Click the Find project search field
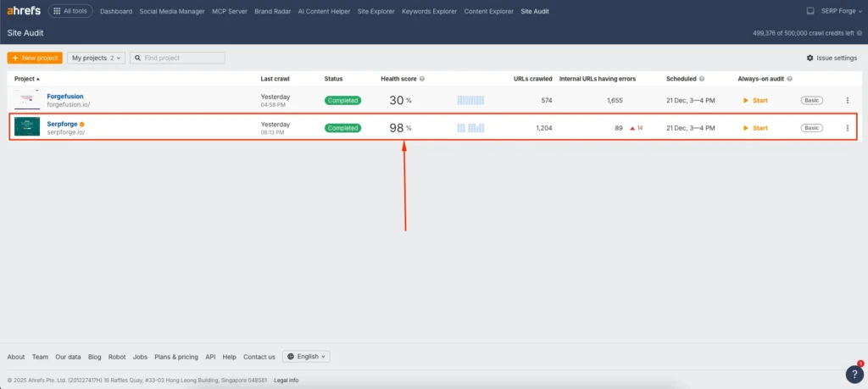The width and height of the screenshot is (868, 389). tap(182, 58)
